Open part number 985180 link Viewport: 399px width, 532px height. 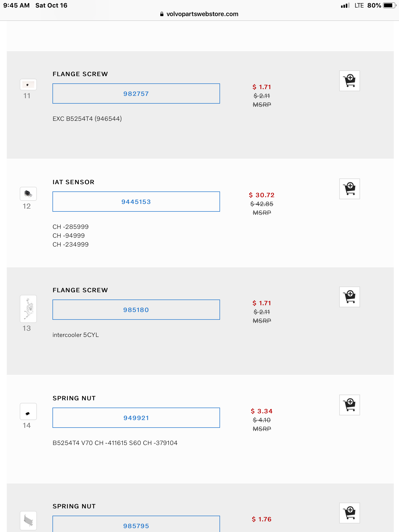click(x=136, y=310)
